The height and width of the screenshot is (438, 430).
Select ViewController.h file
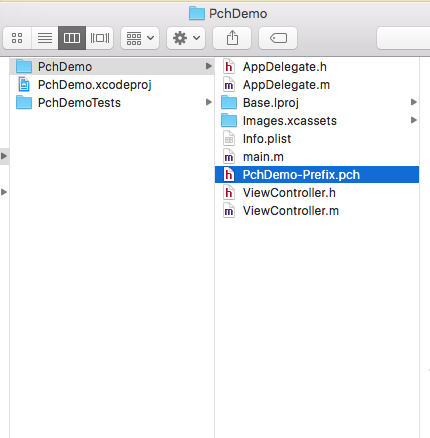(317, 193)
